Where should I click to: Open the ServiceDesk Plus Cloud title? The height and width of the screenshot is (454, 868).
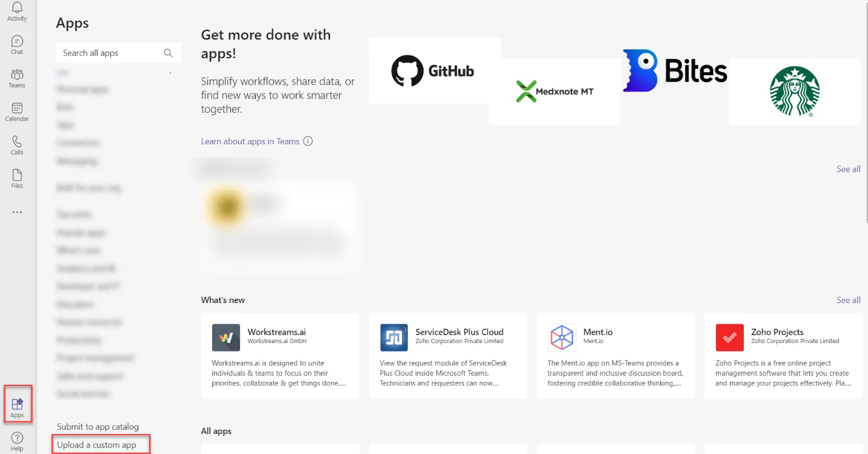click(x=459, y=332)
